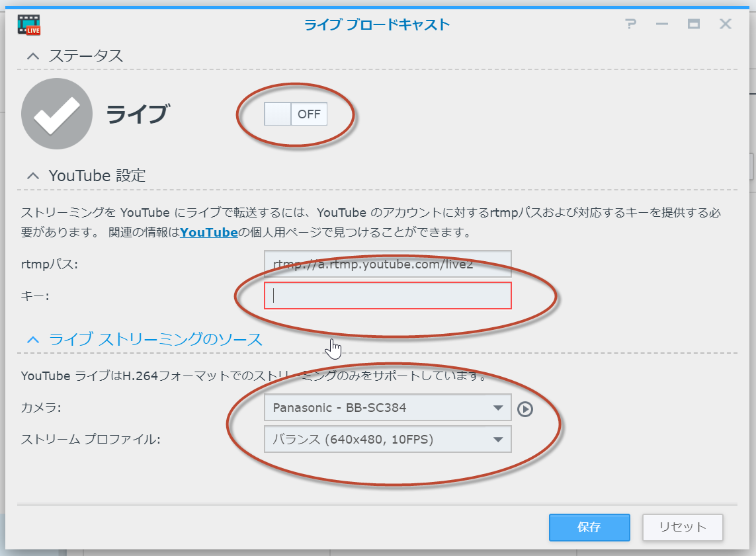Collapse the ステータス section
The height and width of the screenshot is (556, 756).
pos(33,56)
